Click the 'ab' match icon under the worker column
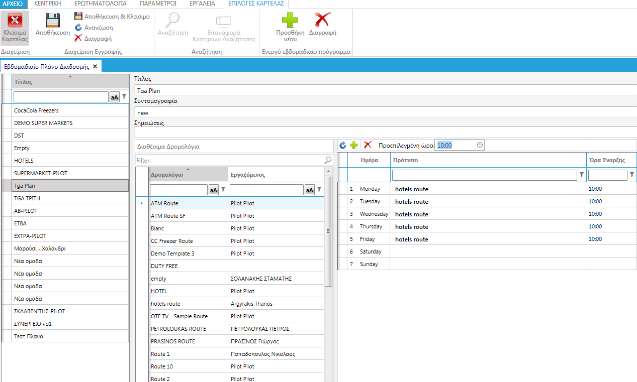The height and width of the screenshot is (382, 637). click(309, 190)
